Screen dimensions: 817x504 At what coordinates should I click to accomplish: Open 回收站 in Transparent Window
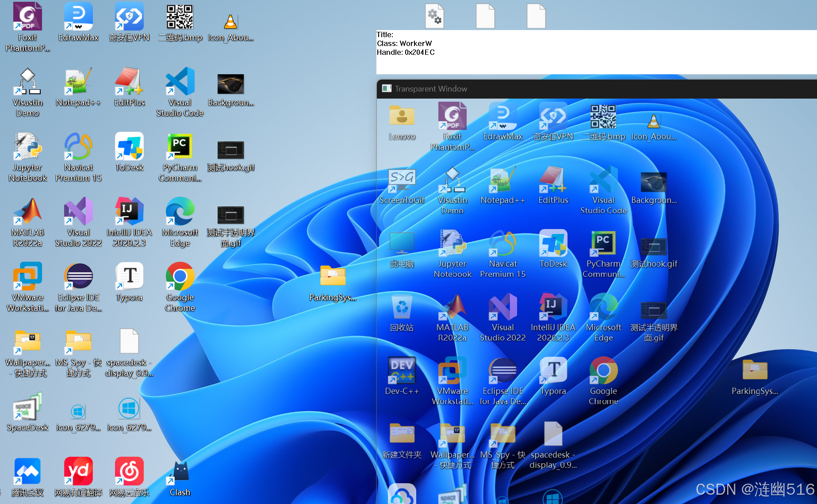tap(402, 313)
